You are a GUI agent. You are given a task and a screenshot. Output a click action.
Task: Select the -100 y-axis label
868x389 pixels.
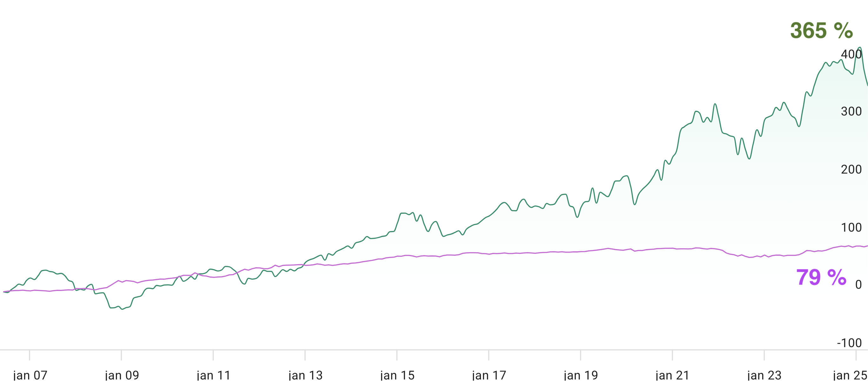849,343
